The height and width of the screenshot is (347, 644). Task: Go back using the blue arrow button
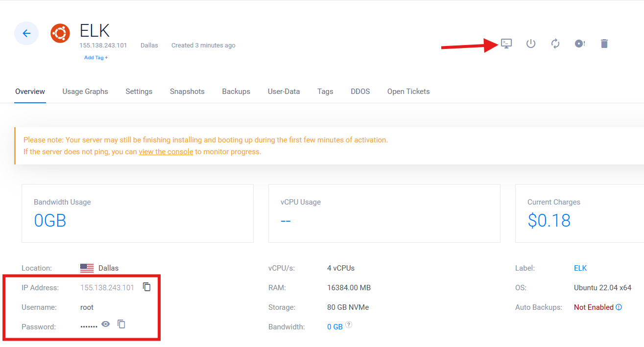[26, 33]
